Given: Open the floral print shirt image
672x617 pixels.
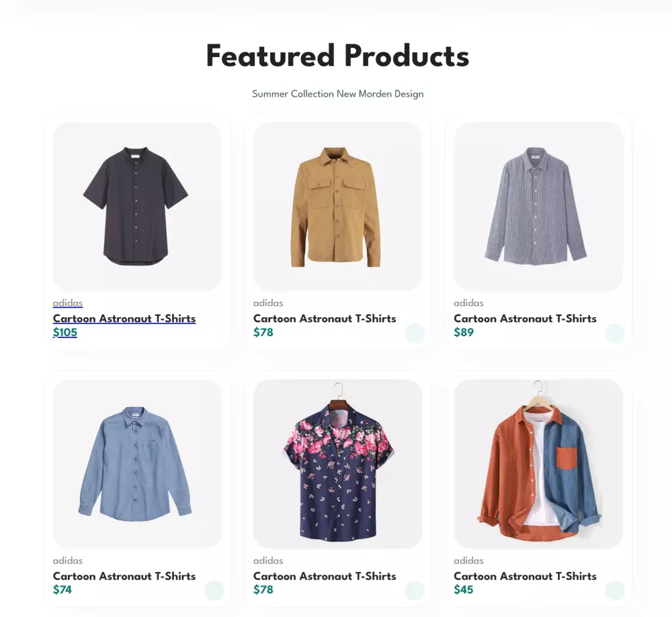Looking at the screenshot, I should click(337, 464).
